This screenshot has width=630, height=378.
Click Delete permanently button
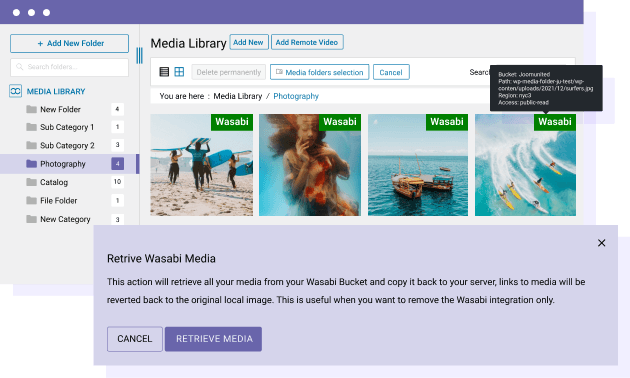click(x=229, y=72)
